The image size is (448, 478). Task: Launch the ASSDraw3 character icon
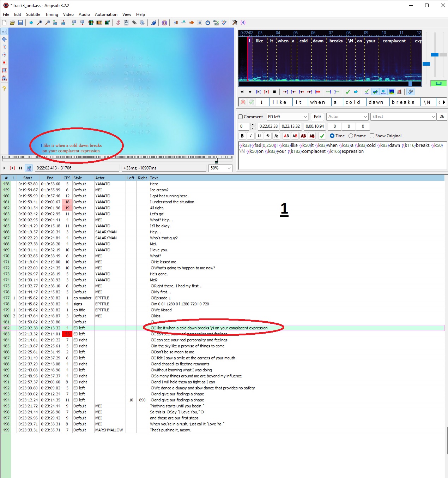(x=164, y=23)
